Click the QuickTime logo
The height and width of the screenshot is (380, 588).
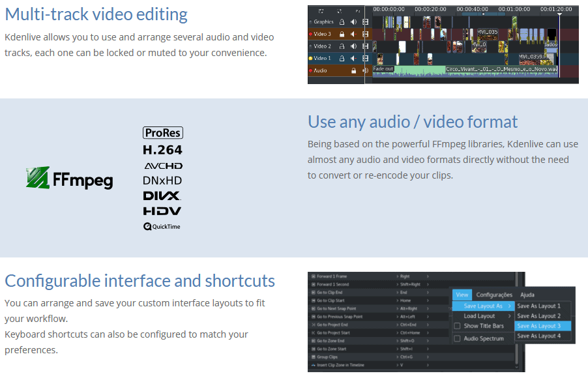[x=162, y=227]
